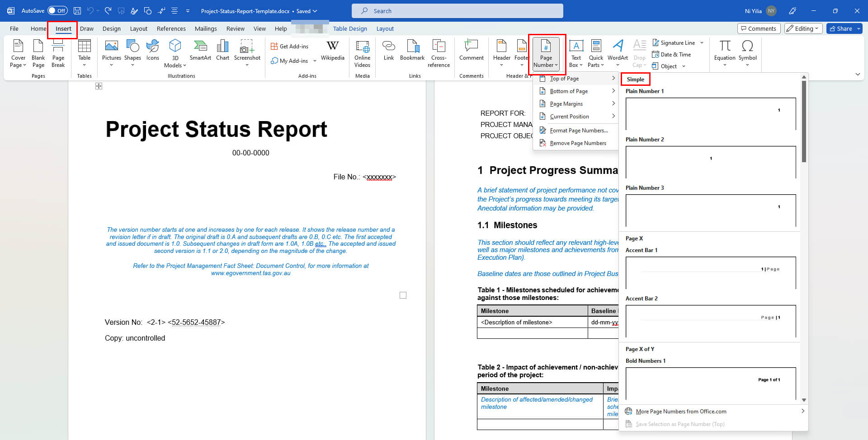The image size is (868, 440).
Task: Insert a Symbol
Action: 747,51
